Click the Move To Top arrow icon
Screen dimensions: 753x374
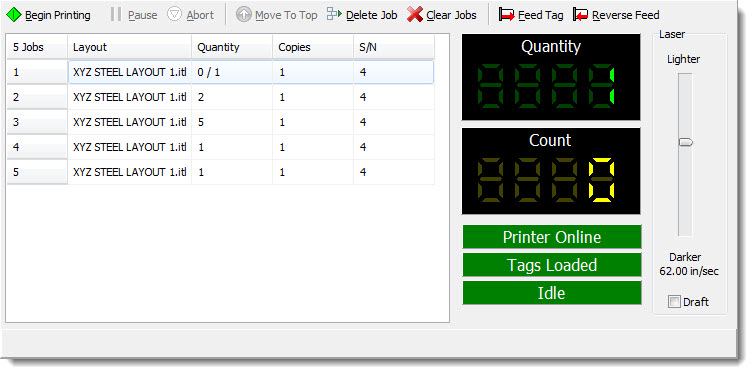click(x=244, y=15)
